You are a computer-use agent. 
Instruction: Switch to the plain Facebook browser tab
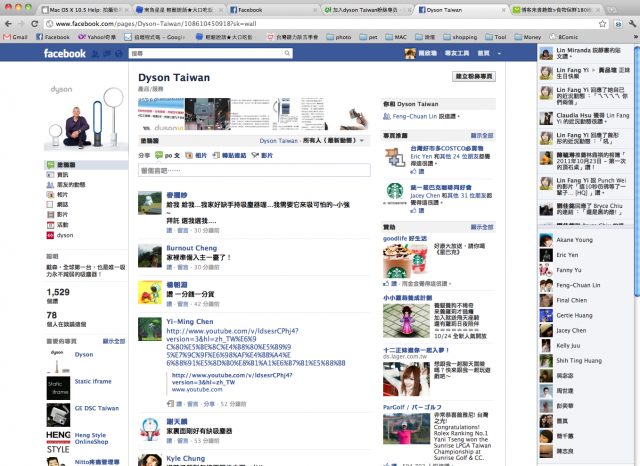pos(273,10)
